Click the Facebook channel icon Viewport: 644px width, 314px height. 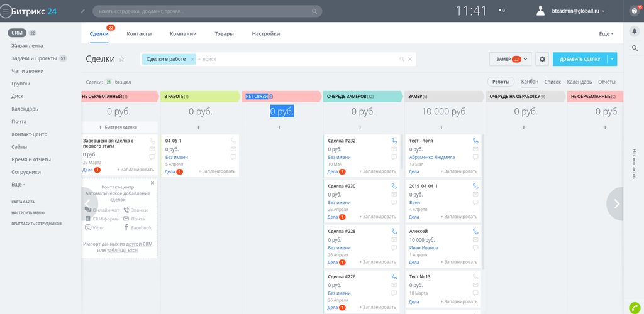pos(126,227)
